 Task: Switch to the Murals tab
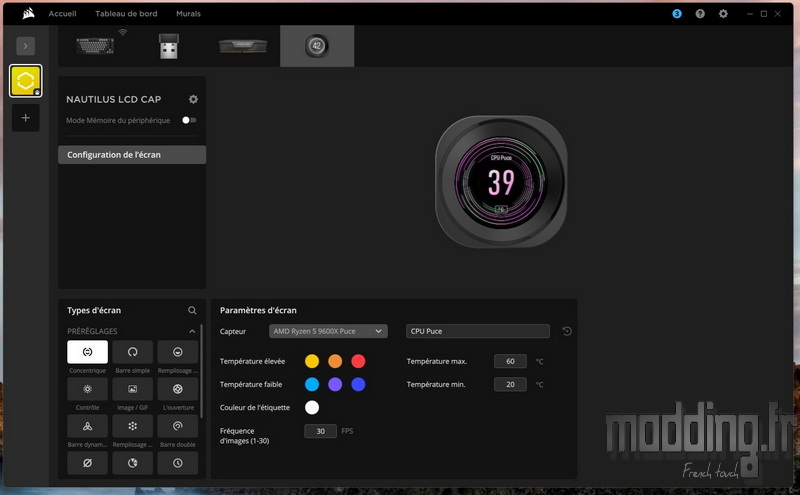[x=188, y=14]
